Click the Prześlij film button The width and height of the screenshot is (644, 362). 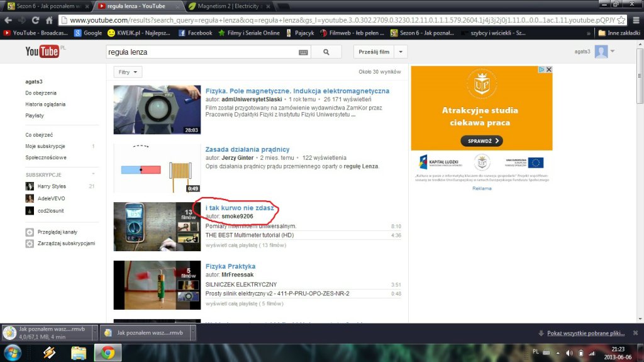tap(374, 52)
